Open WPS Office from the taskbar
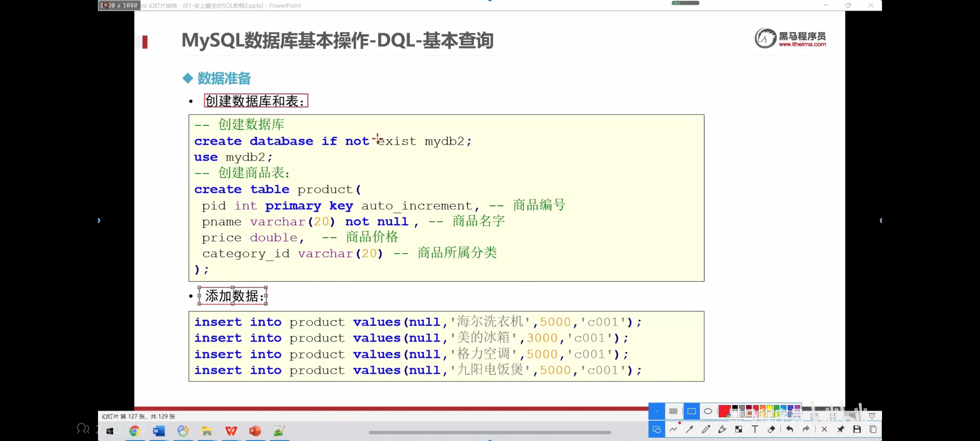Image resolution: width=980 pixels, height=441 pixels. pos(231,431)
